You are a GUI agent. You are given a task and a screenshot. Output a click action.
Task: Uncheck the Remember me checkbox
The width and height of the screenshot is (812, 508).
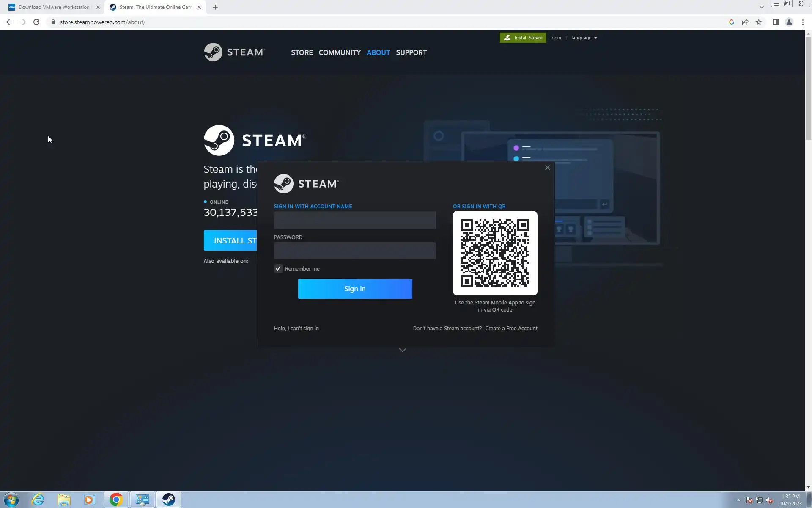point(278,268)
